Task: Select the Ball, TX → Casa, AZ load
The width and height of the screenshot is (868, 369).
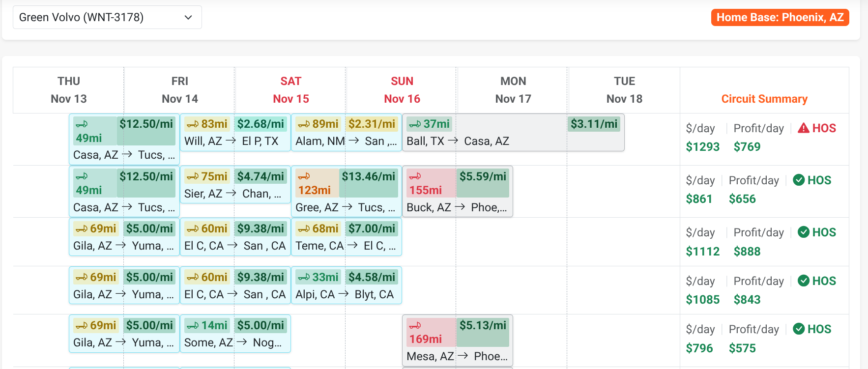Action: coord(513,133)
